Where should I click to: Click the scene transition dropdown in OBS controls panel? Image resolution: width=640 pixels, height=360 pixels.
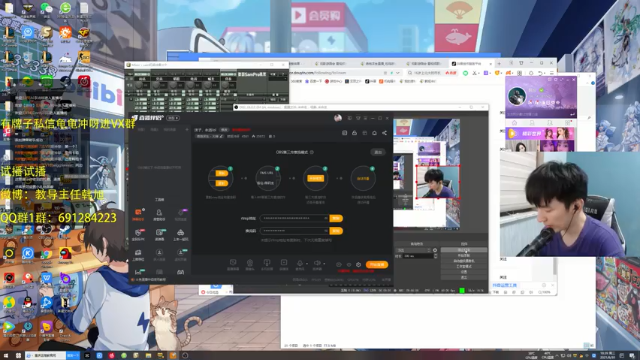point(413,250)
